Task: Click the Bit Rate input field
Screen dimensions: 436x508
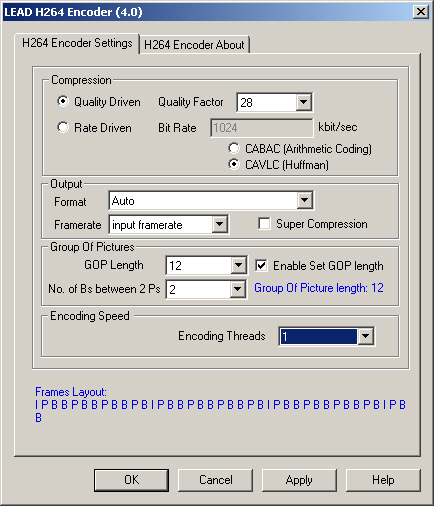Action: (262, 128)
